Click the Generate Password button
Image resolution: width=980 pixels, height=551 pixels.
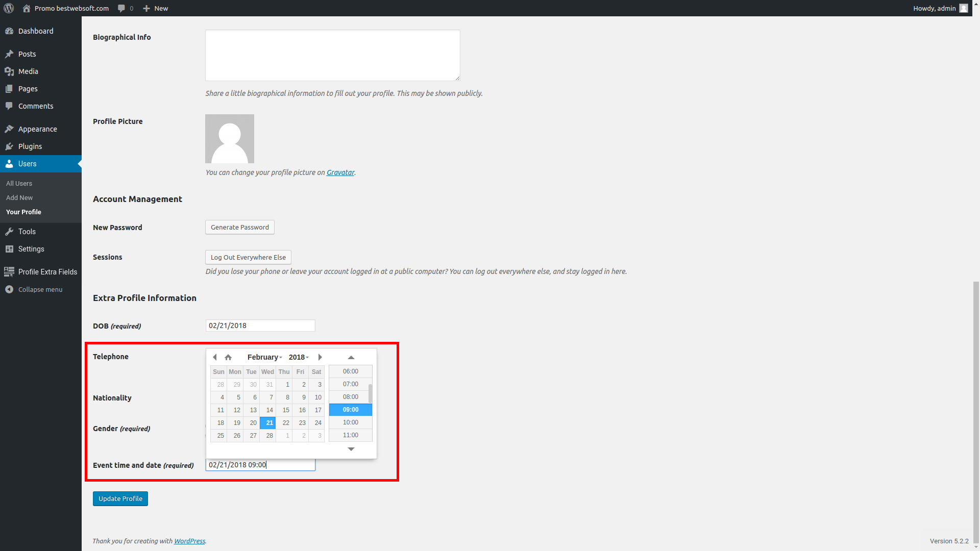click(x=239, y=227)
